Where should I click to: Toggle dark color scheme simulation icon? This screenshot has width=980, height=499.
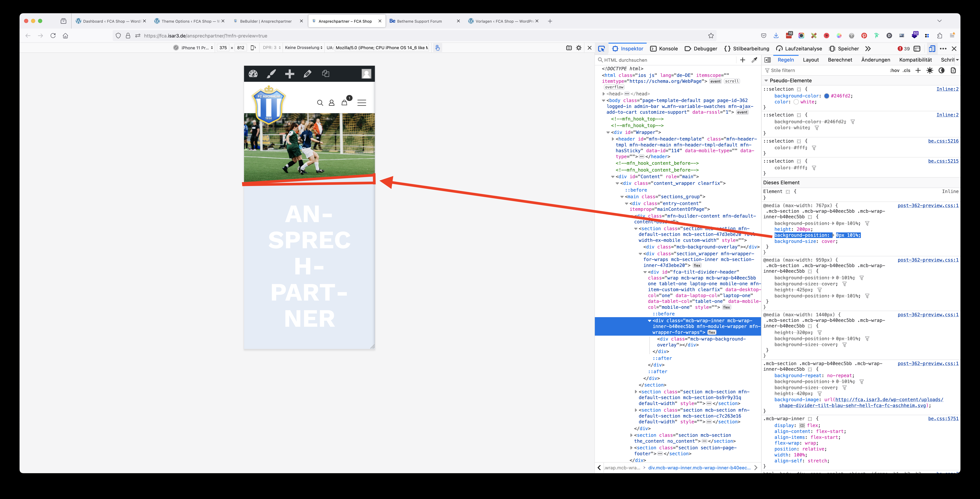click(x=942, y=70)
